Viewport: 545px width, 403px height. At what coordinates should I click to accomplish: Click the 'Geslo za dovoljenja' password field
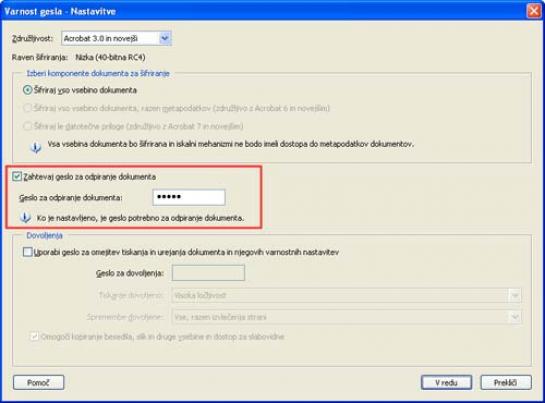[208, 273]
